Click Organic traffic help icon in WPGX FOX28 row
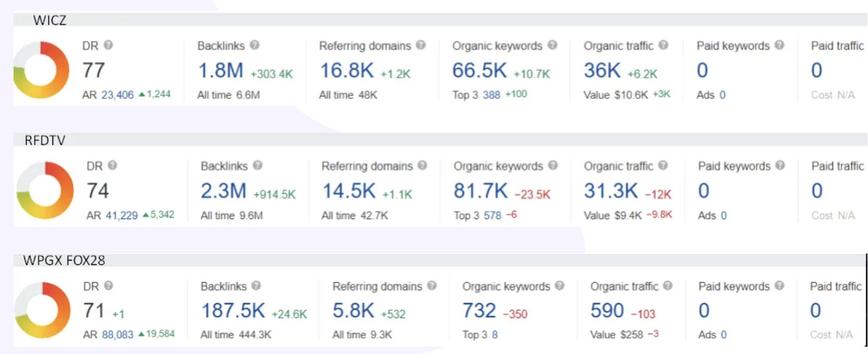This screenshot has height=354, width=868. click(667, 286)
